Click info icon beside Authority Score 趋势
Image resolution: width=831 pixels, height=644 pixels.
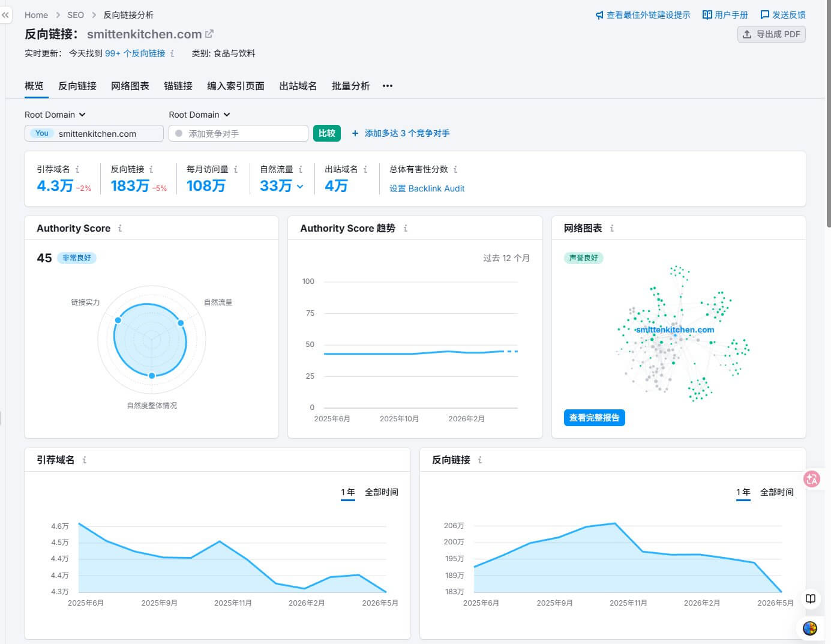coord(406,228)
